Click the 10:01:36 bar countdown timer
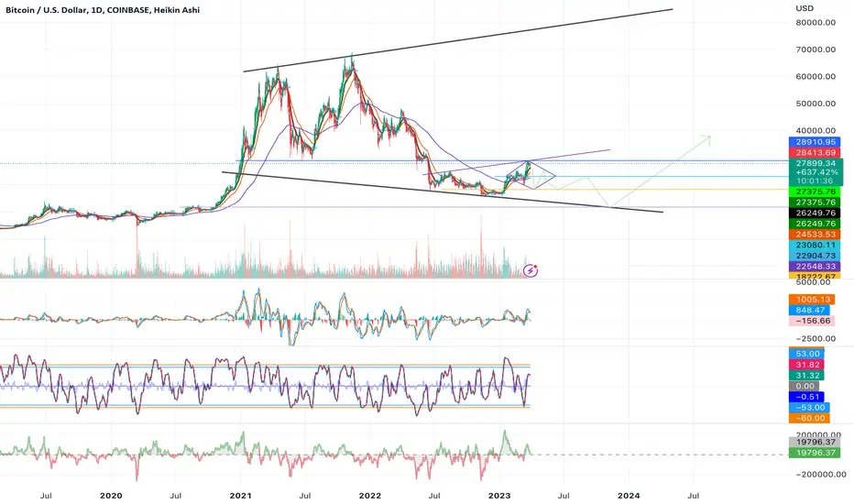The height and width of the screenshot is (504, 854). pyautogui.click(x=816, y=181)
